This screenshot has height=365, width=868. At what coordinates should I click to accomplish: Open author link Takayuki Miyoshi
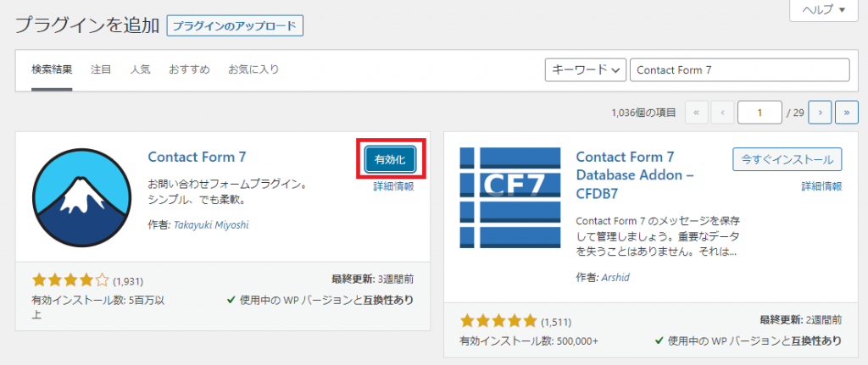pos(211,225)
